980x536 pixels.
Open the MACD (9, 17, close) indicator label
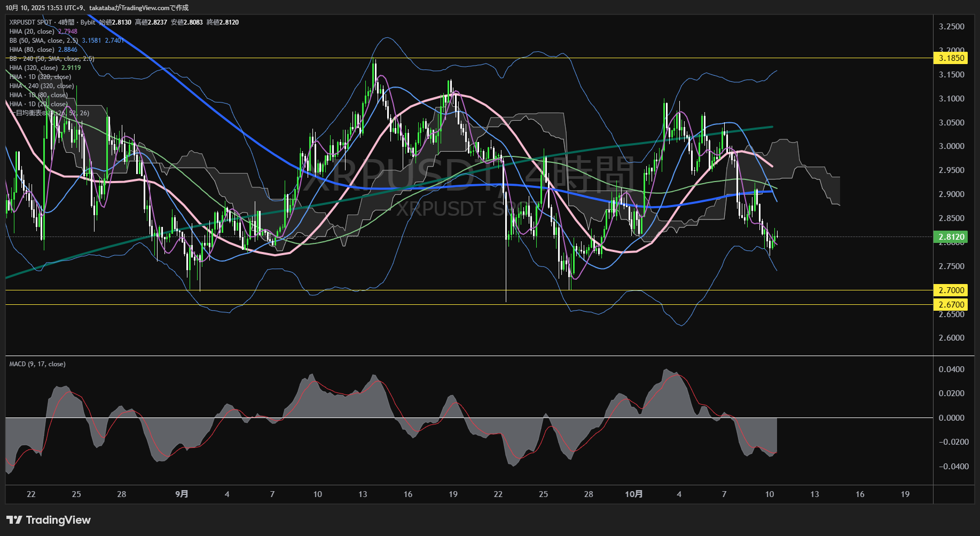[x=37, y=364]
